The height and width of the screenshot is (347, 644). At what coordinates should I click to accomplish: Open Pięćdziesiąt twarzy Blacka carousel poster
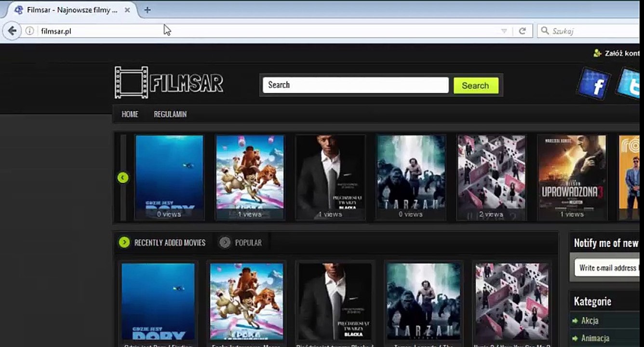coord(330,177)
